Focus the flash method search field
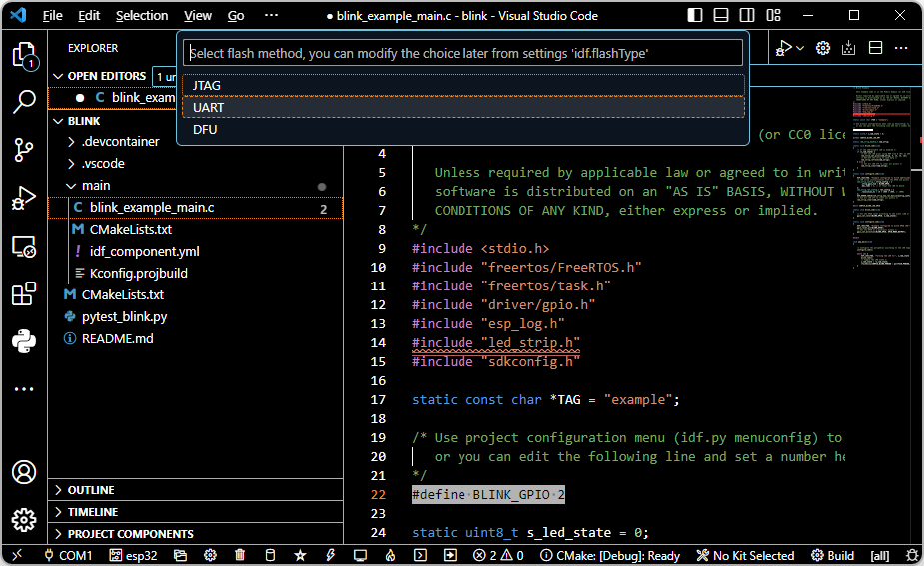Image resolution: width=924 pixels, height=566 pixels. [463, 53]
